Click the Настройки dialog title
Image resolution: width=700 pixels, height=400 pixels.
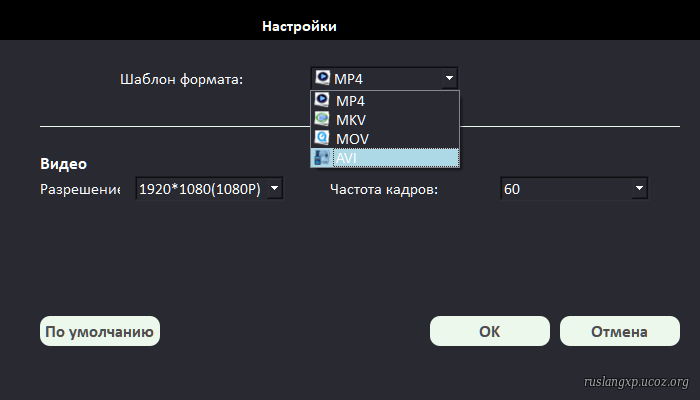[299, 26]
